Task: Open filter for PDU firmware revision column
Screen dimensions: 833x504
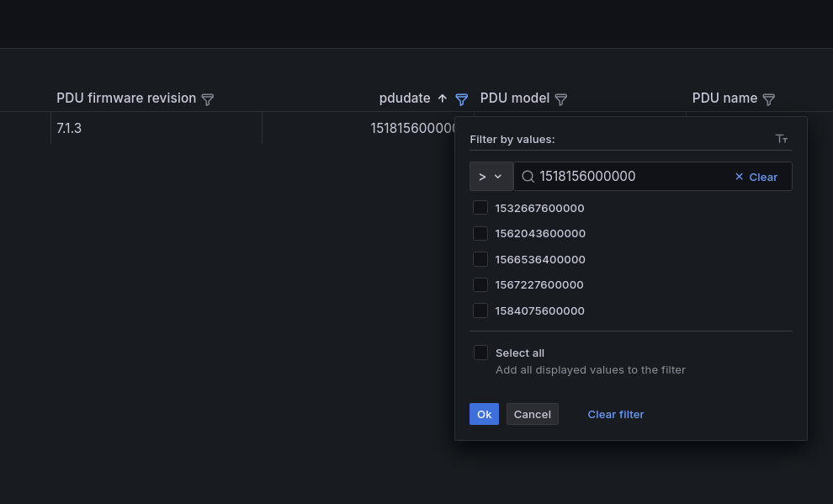Action: (x=208, y=98)
